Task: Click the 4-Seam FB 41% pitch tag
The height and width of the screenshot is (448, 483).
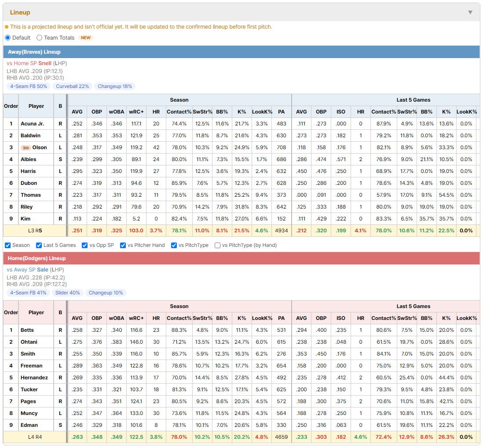Action: coord(28,293)
